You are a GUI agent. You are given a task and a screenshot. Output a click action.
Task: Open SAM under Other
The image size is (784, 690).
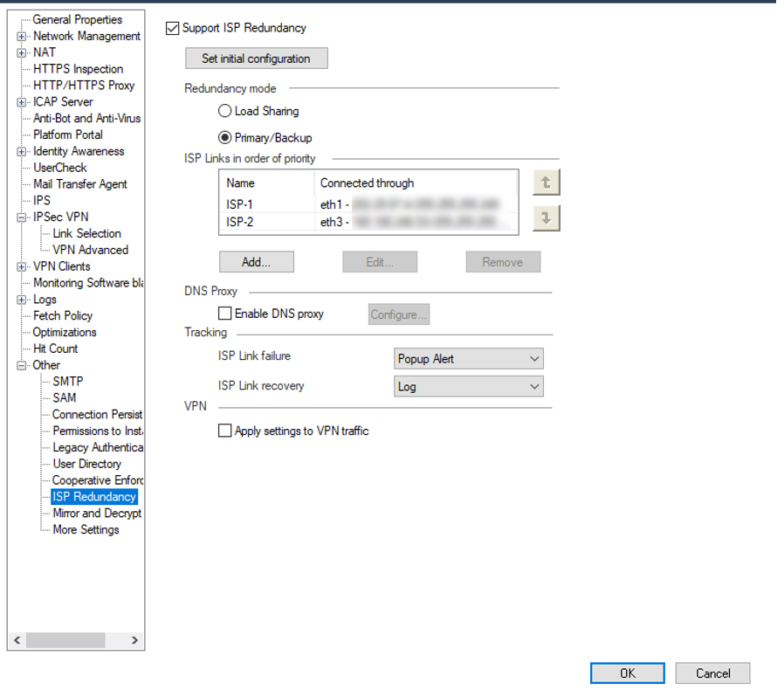coord(65,398)
